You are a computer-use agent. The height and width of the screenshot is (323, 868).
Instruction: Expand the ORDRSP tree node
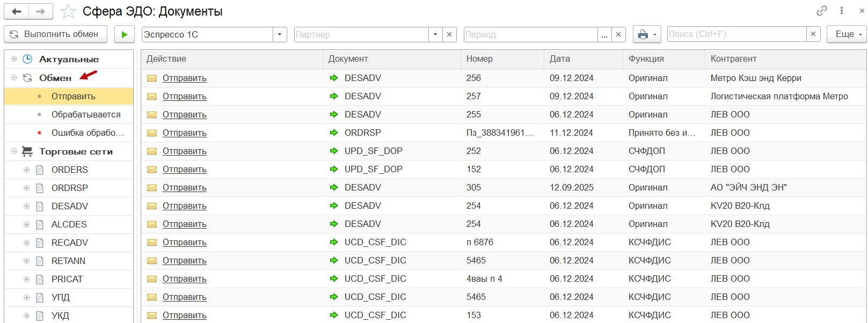pos(26,188)
